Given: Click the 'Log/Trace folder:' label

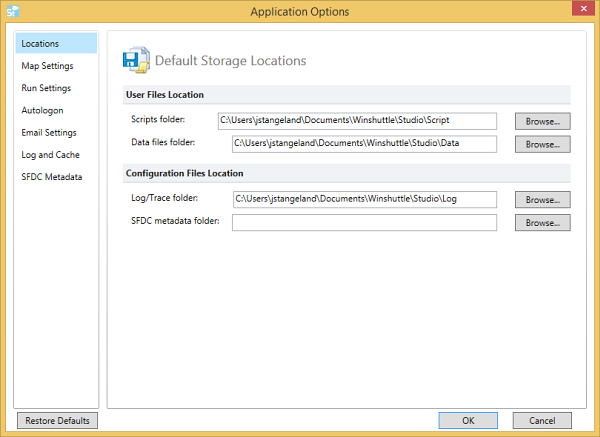Looking at the screenshot, I should (165, 198).
